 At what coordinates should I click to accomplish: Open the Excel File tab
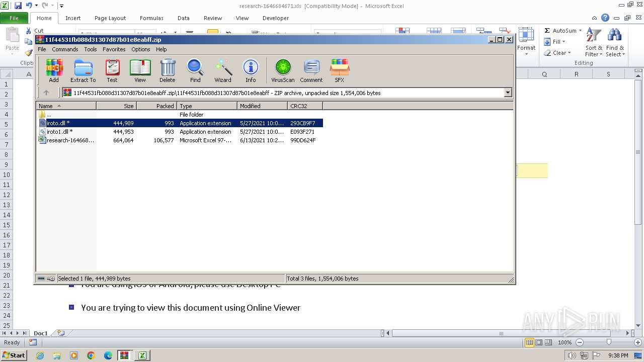14,18
